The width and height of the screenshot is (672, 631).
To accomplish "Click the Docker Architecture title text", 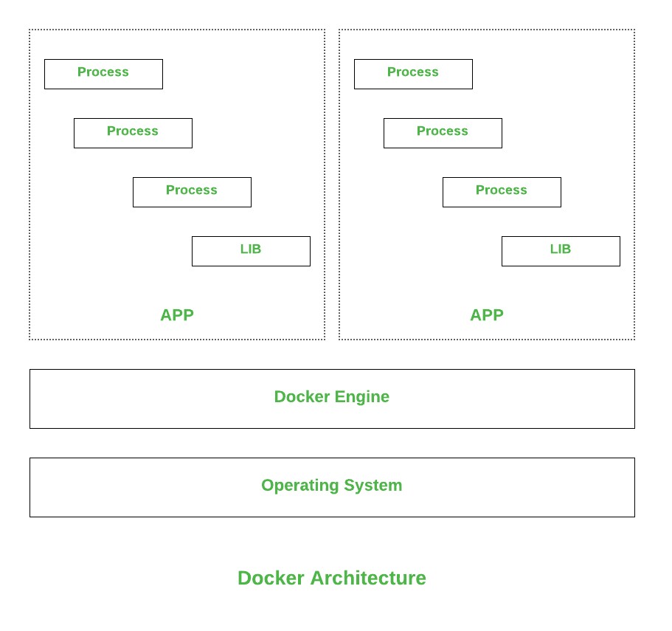I will click(x=332, y=578).
